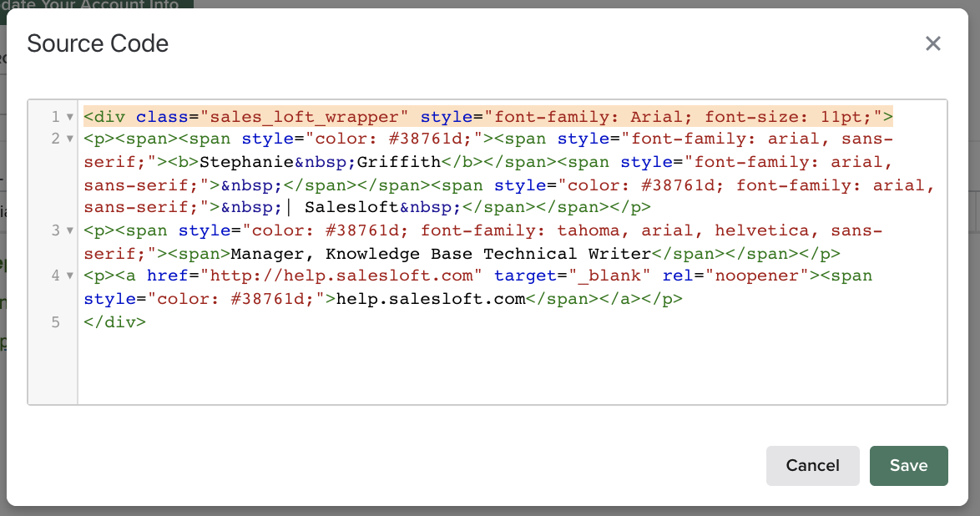This screenshot has width=980, height=516.
Task: Click the highlighted sales_loft_wrapper div line
Action: coord(334,117)
